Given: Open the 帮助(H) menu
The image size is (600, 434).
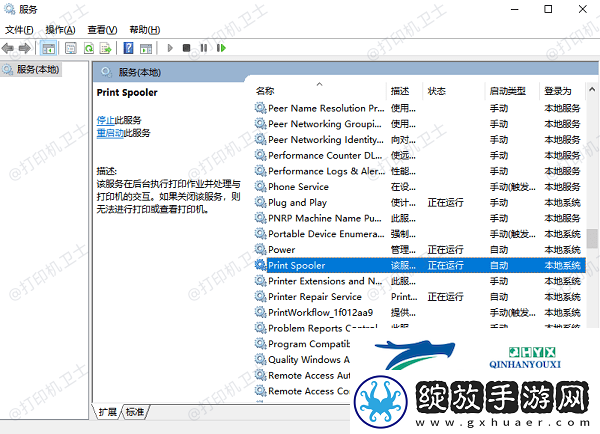Looking at the screenshot, I should (145, 30).
